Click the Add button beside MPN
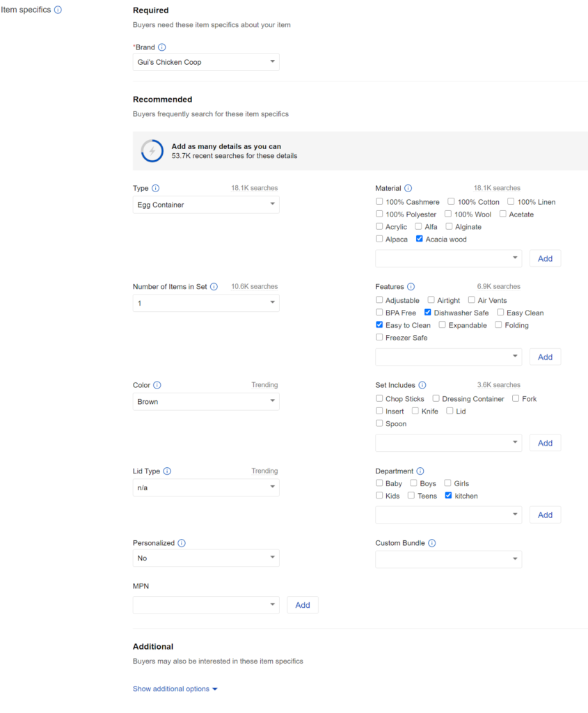 coord(303,605)
